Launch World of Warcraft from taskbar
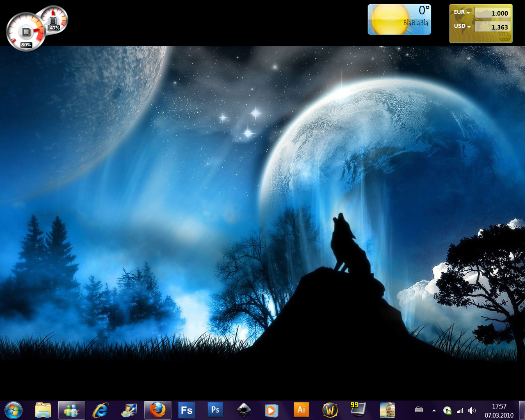Image resolution: width=525 pixels, height=420 pixels. 330,410
